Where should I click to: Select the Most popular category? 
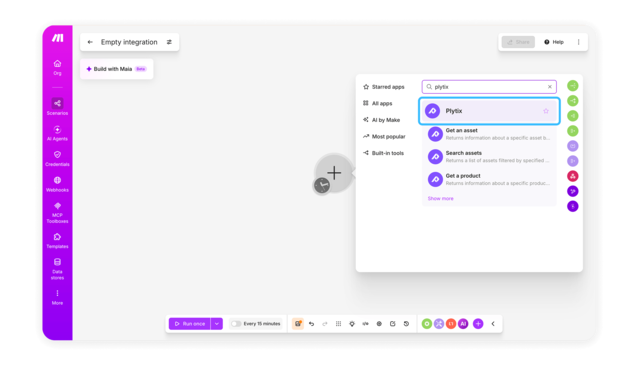tap(384, 136)
